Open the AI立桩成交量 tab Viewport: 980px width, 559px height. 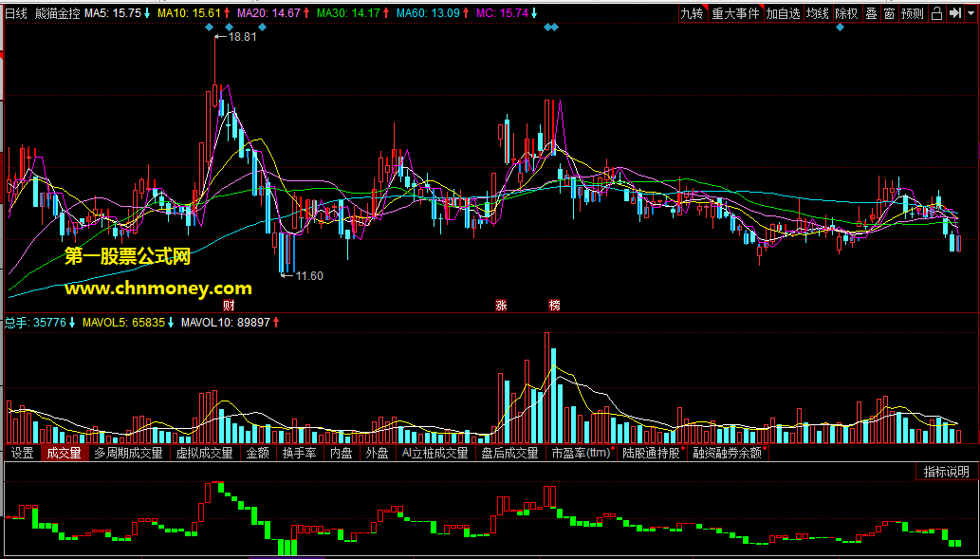(435, 453)
